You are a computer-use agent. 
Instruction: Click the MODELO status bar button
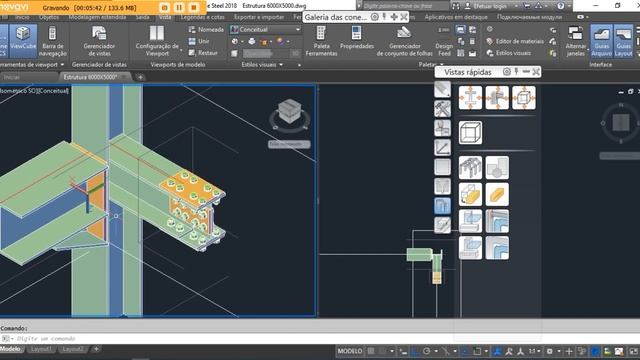350,351
